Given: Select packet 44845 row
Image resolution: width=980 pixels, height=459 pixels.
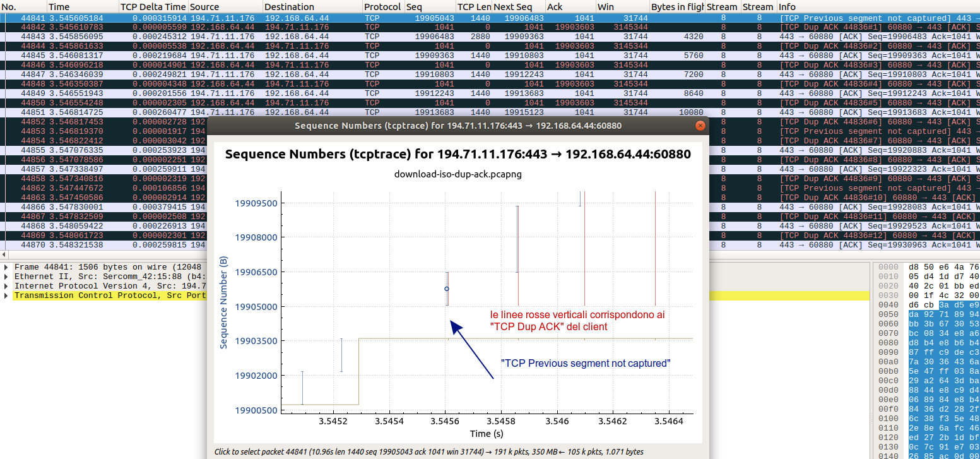Looking at the screenshot, I should [x=490, y=56].
